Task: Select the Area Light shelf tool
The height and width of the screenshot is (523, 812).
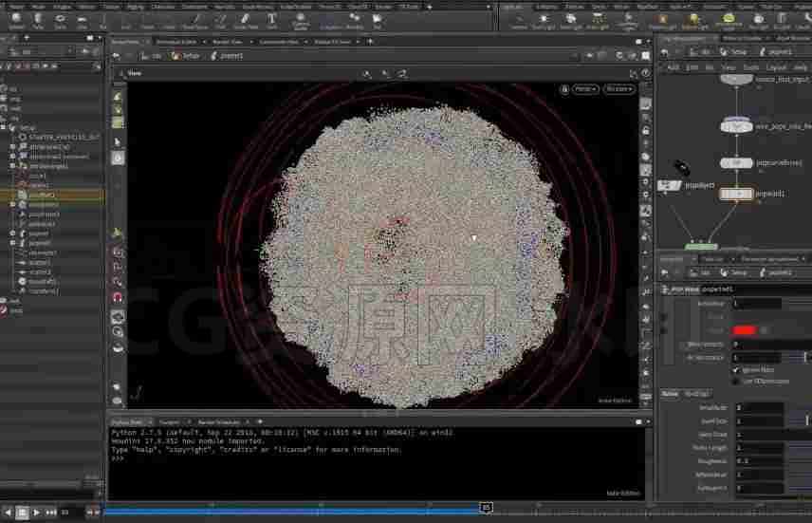Action: pos(598,20)
